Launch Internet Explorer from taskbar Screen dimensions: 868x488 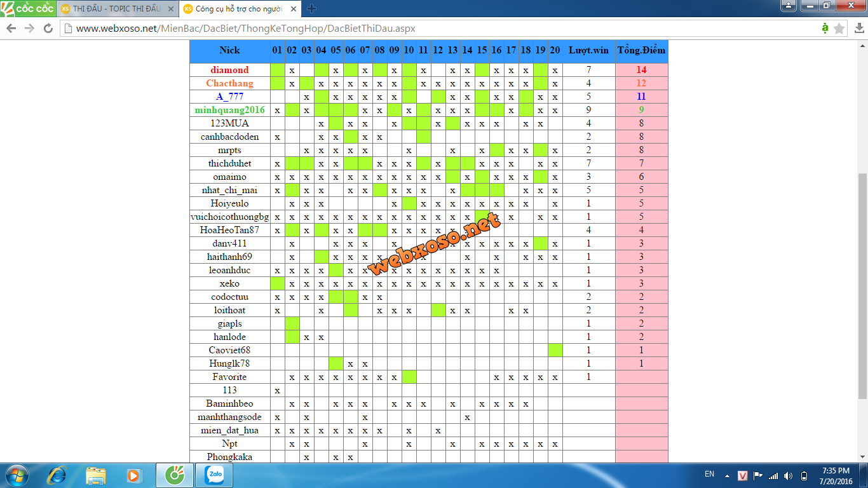tap(57, 475)
